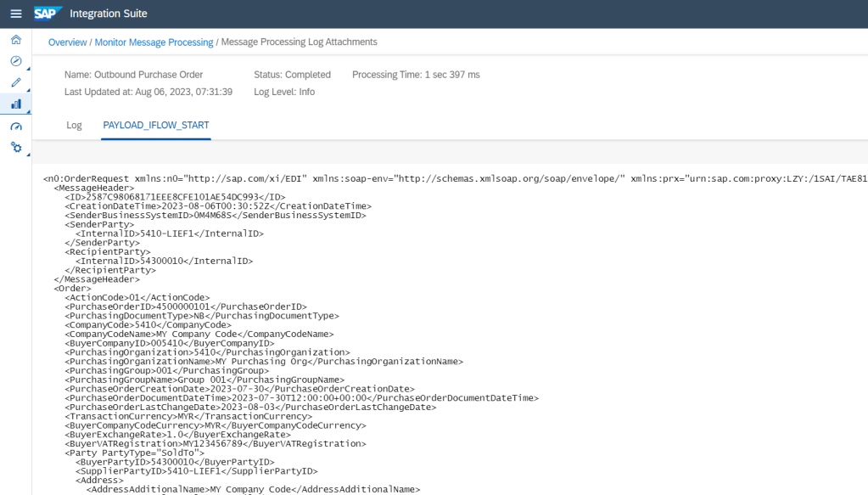868x495 pixels.
Task: Click the Integration Suite title
Action: click(108, 14)
